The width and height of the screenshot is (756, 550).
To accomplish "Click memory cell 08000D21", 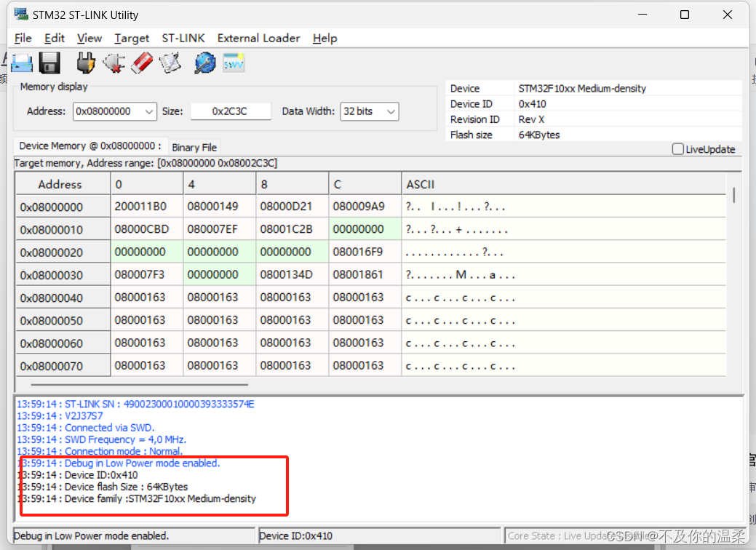I will click(293, 207).
